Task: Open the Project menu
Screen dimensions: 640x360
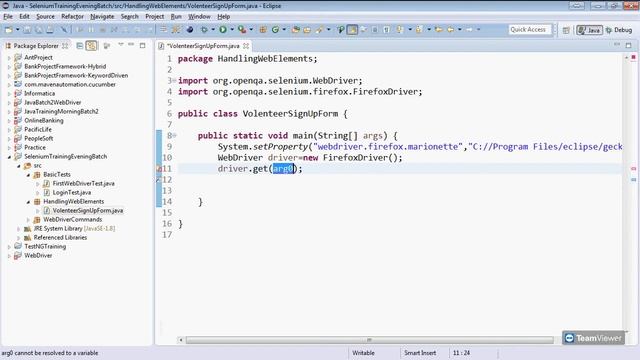Action: tap(154, 17)
